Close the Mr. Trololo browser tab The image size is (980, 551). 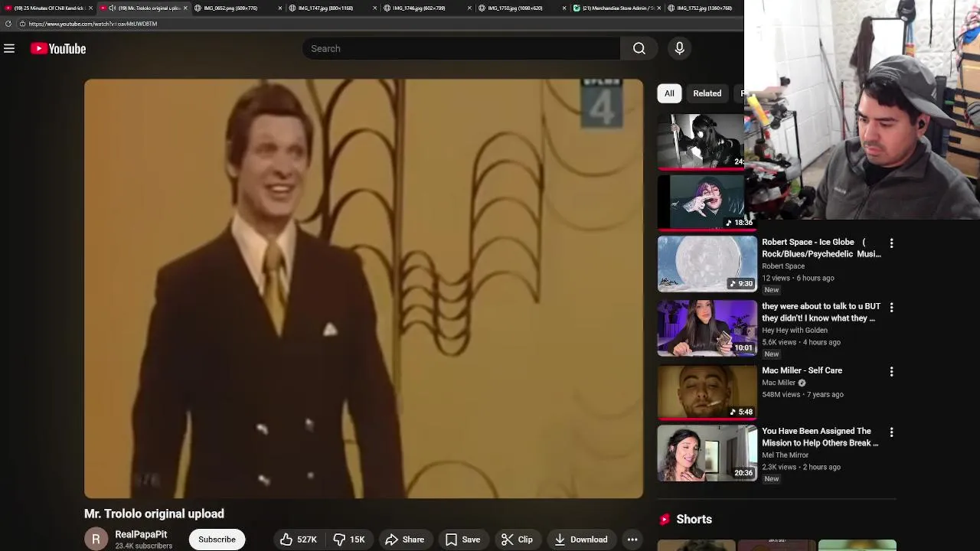[185, 8]
